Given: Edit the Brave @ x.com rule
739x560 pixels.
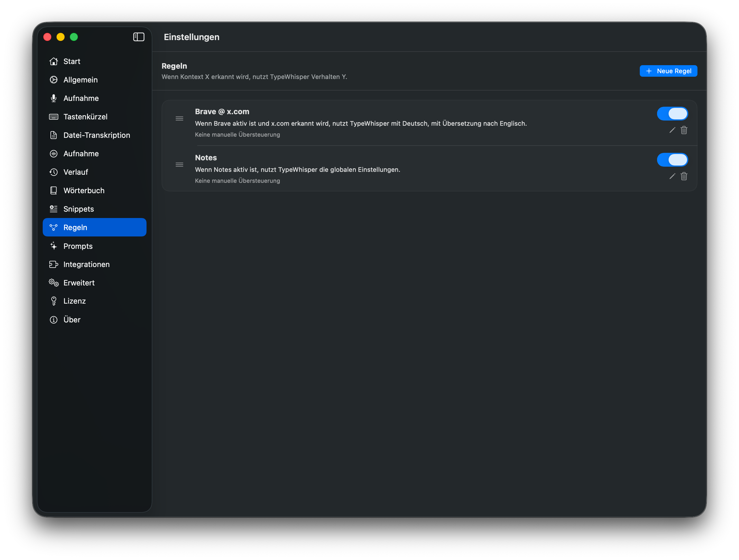Looking at the screenshot, I should pos(672,130).
